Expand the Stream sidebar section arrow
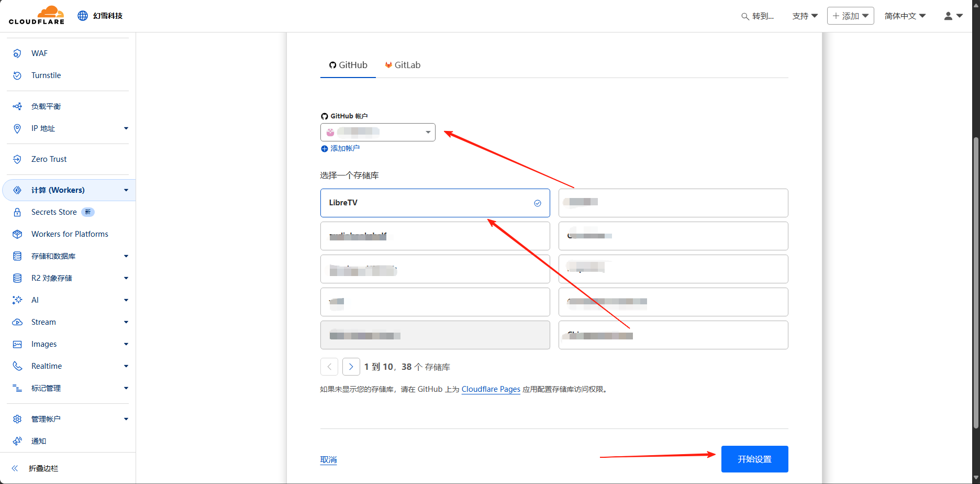Image resolution: width=980 pixels, height=484 pixels. [126, 322]
